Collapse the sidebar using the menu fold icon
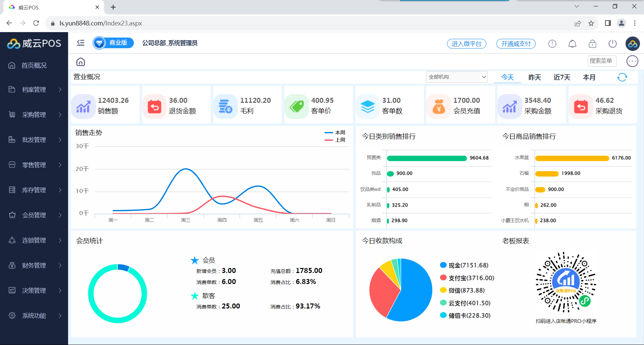 80,43
